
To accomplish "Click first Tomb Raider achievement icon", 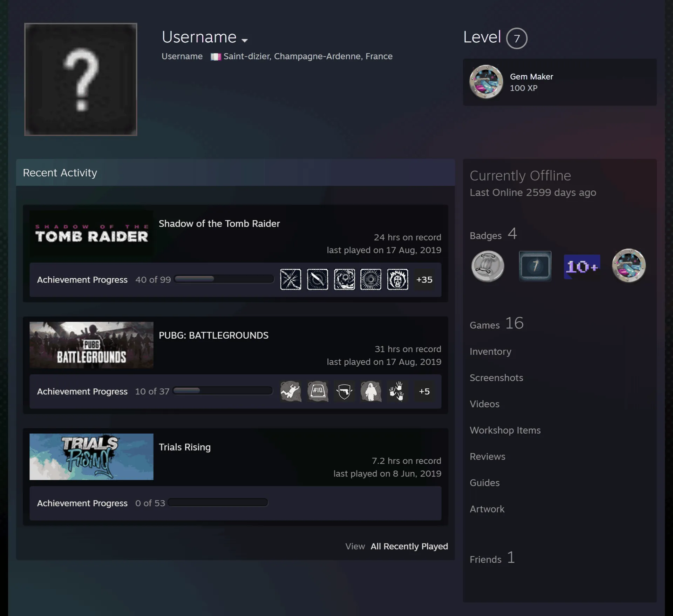I will tap(291, 279).
